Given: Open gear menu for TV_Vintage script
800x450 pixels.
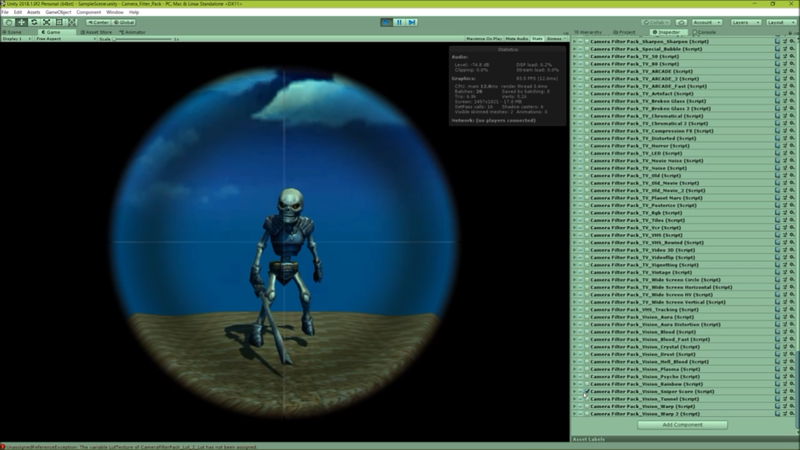Looking at the screenshot, I should [792, 272].
